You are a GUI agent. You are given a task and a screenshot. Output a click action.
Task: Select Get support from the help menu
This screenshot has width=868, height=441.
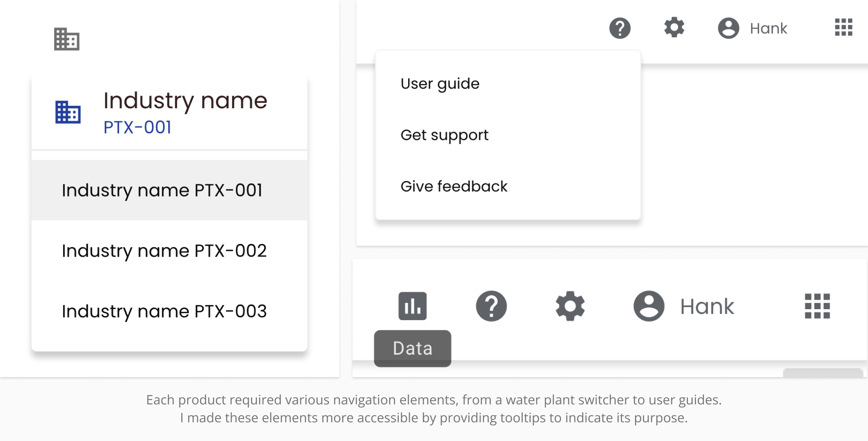(x=444, y=135)
